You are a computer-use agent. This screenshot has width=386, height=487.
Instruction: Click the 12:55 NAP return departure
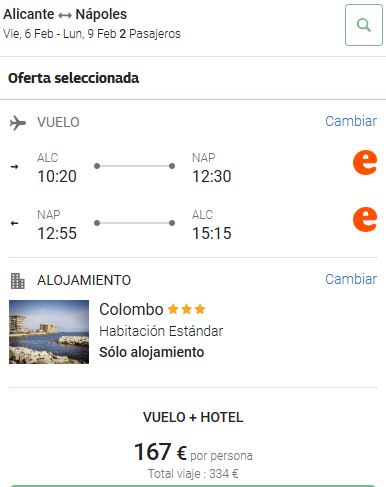[57, 233]
